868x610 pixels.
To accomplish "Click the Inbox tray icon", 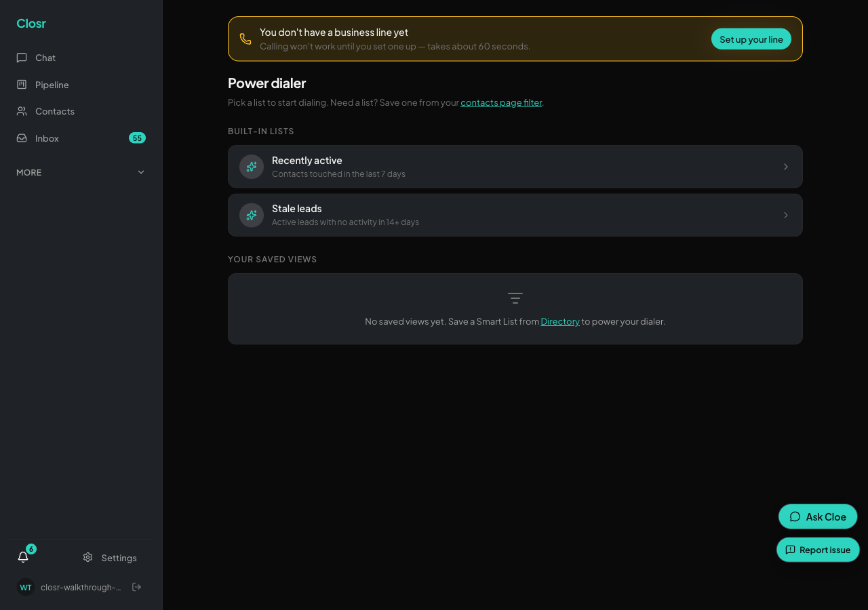I will (x=22, y=138).
